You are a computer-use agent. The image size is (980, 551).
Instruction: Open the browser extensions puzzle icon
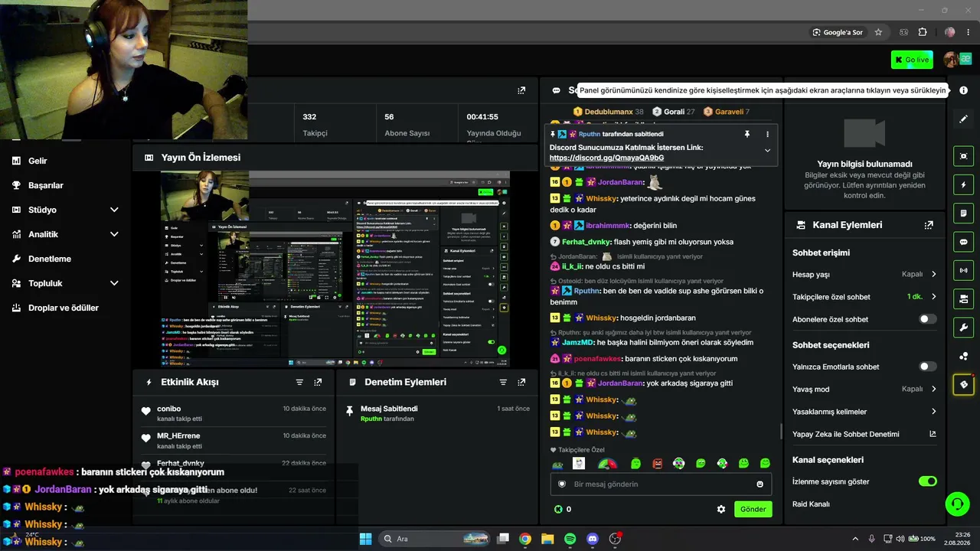tap(923, 32)
